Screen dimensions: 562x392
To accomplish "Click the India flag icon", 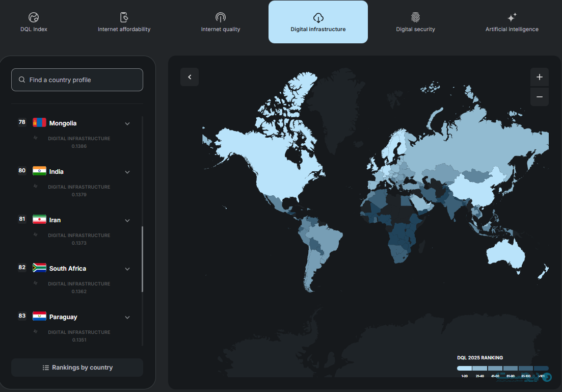I will click(39, 171).
